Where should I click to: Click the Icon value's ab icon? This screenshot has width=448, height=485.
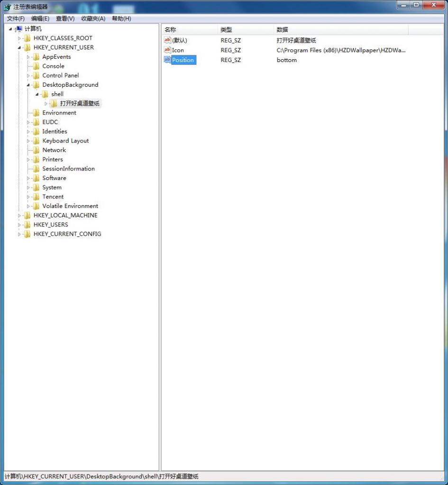[167, 50]
